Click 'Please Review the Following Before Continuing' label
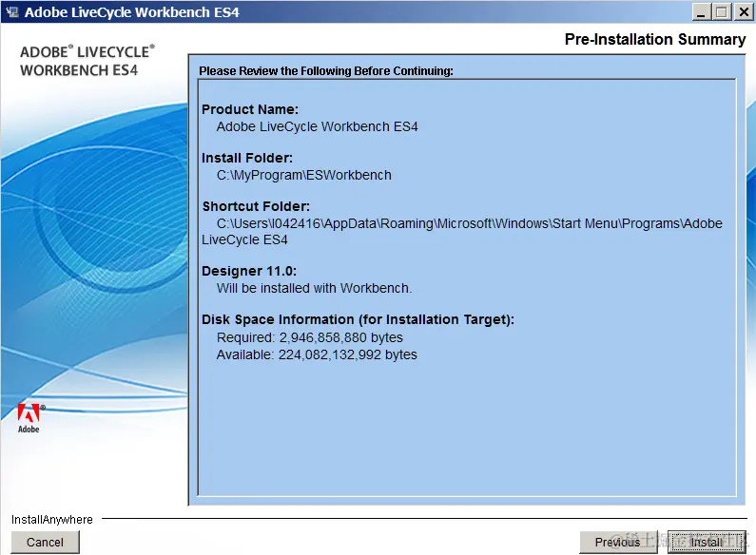The height and width of the screenshot is (555, 756). [x=326, y=71]
